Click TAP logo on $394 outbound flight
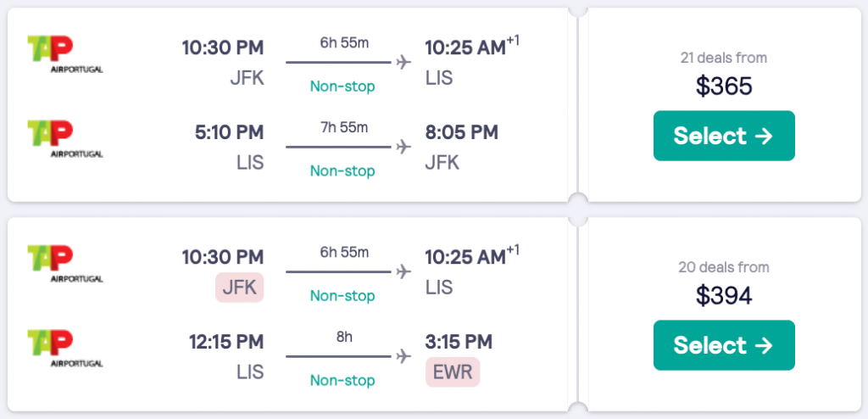The height and width of the screenshot is (419, 868). tap(64, 263)
